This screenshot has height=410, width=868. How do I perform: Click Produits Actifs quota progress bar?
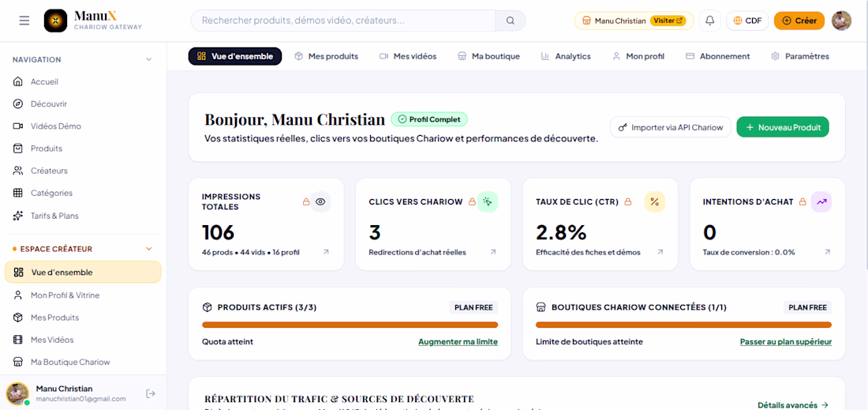click(350, 325)
